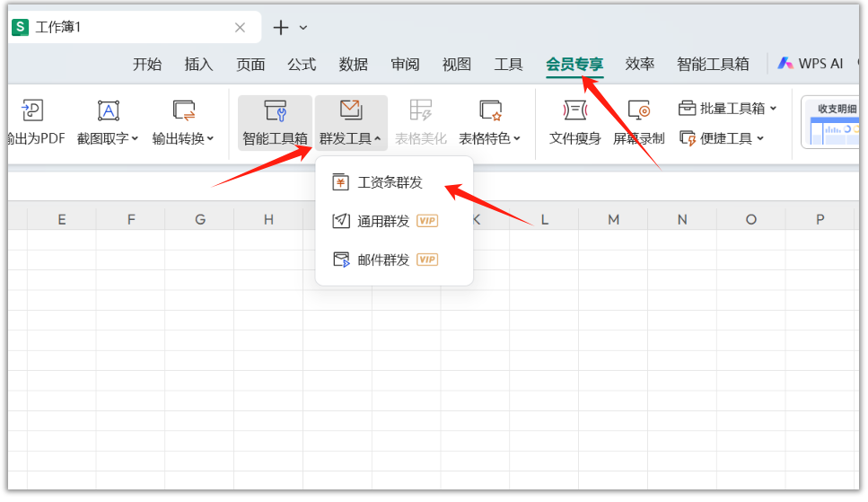
Task: Click the 邮件群发 mail icon
Action: [341, 260]
